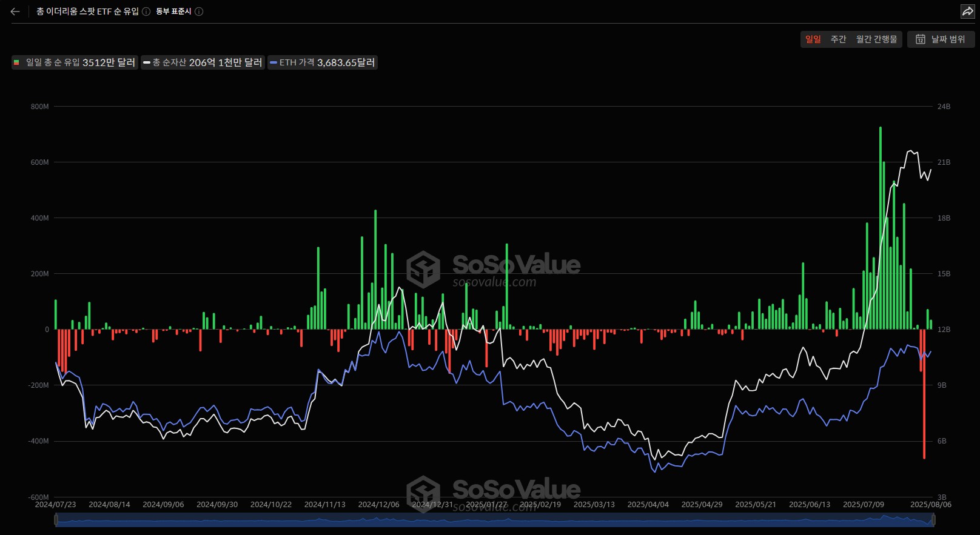
Task: Click the 2025/04/29 x-axis date label
Action: pyautogui.click(x=702, y=505)
